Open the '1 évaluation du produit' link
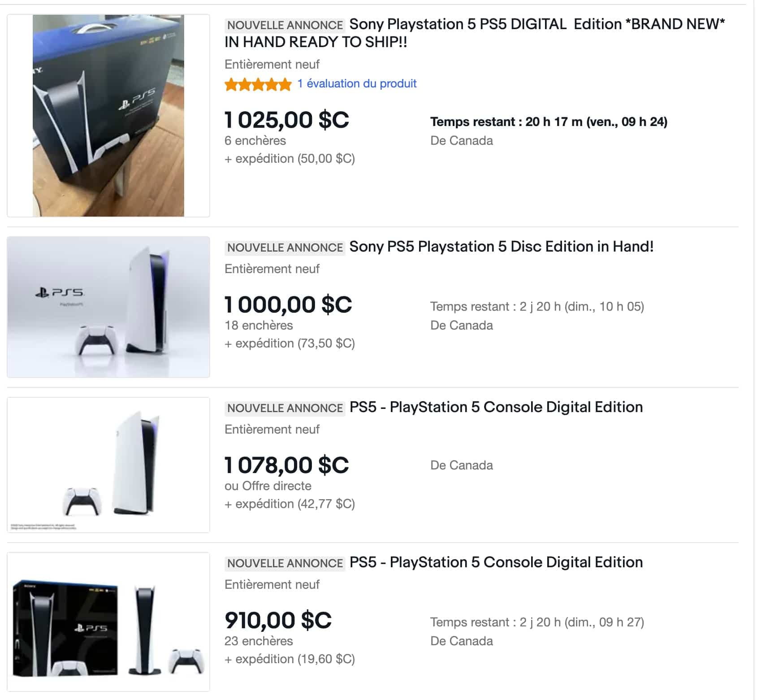770x700 pixels. [357, 84]
